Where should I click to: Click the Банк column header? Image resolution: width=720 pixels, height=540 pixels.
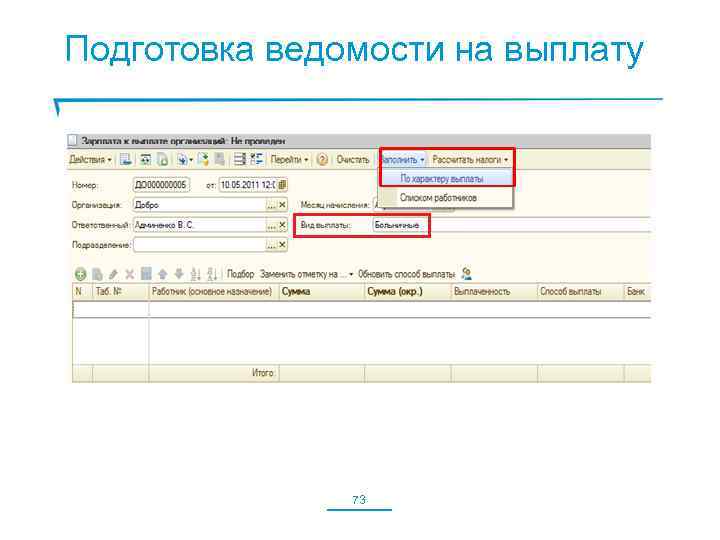pyautogui.click(x=638, y=292)
